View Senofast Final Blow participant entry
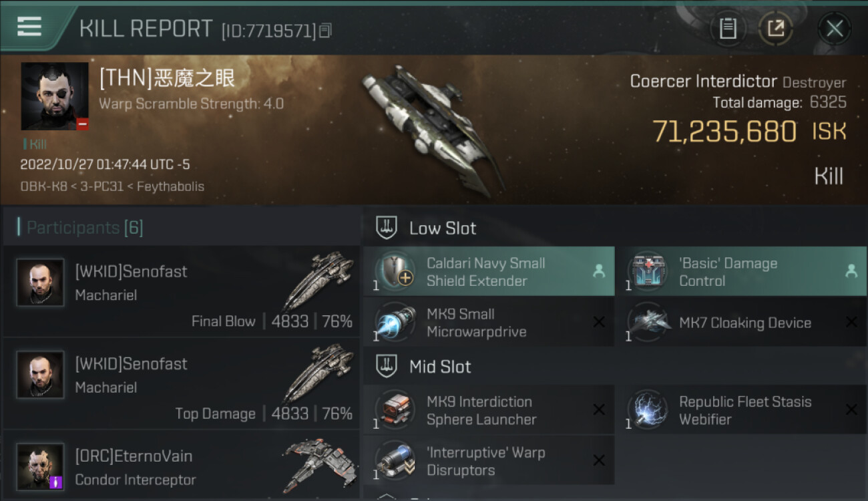Image resolution: width=868 pixels, height=501 pixels. (x=181, y=291)
